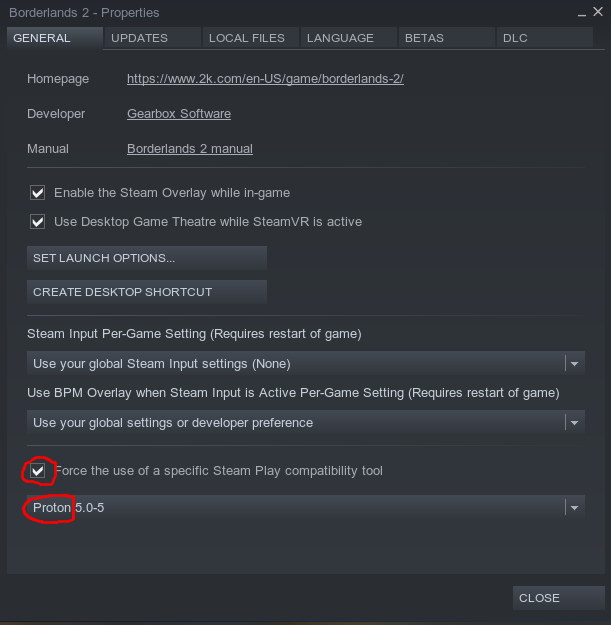Open the Local Files tab
Screen dimensions: 611x625
[247, 38]
